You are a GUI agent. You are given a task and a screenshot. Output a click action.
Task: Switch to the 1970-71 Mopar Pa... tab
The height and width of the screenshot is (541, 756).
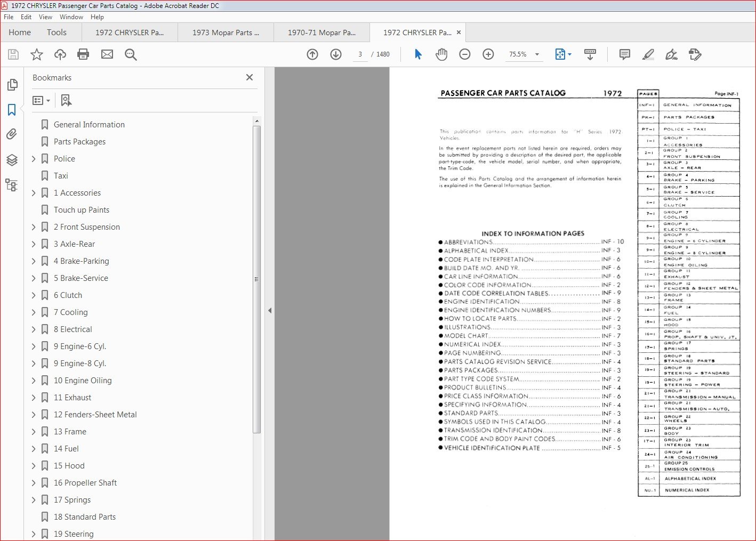coord(321,33)
